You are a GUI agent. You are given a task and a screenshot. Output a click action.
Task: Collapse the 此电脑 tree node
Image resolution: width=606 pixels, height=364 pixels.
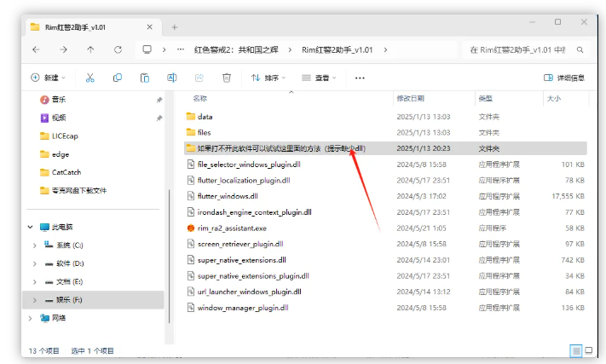pos(29,227)
